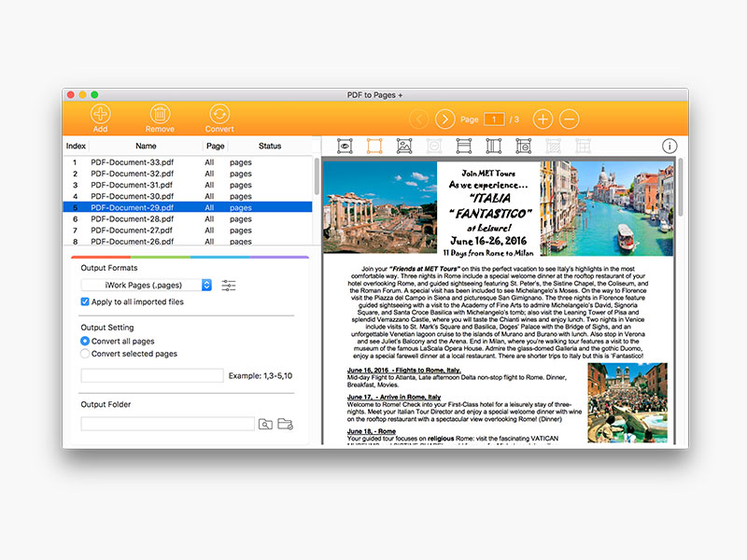Click the Page column header

[x=216, y=146]
